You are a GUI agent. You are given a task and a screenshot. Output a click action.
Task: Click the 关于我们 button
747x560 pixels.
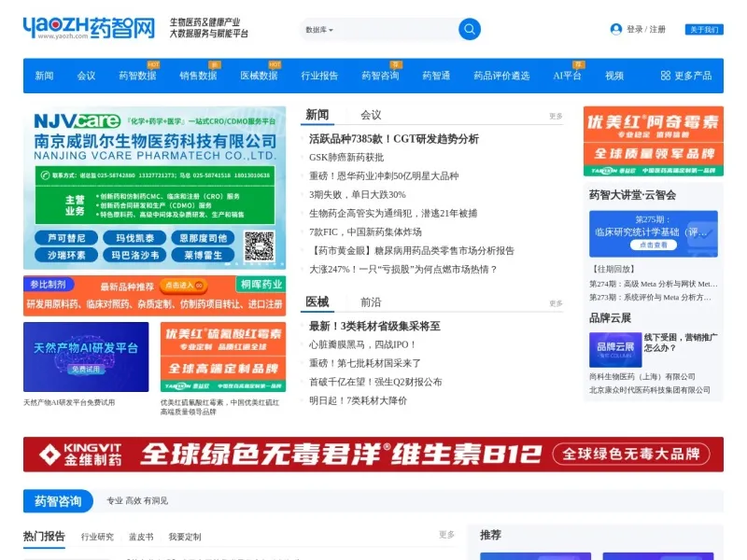tap(704, 30)
